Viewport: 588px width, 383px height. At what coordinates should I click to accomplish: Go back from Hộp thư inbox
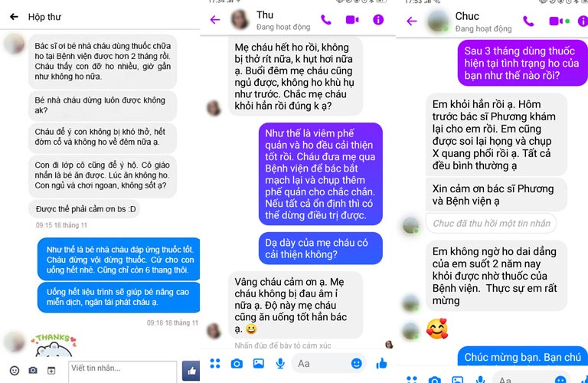point(14,17)
